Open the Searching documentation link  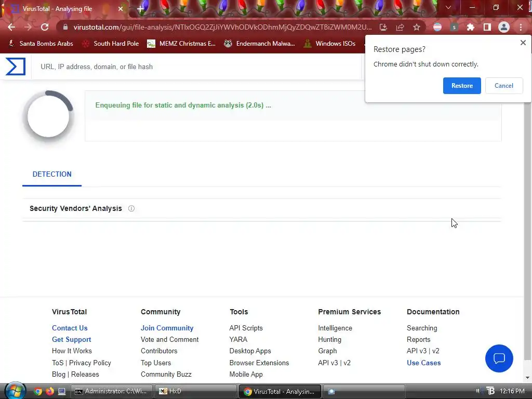(x=422, y=328)
